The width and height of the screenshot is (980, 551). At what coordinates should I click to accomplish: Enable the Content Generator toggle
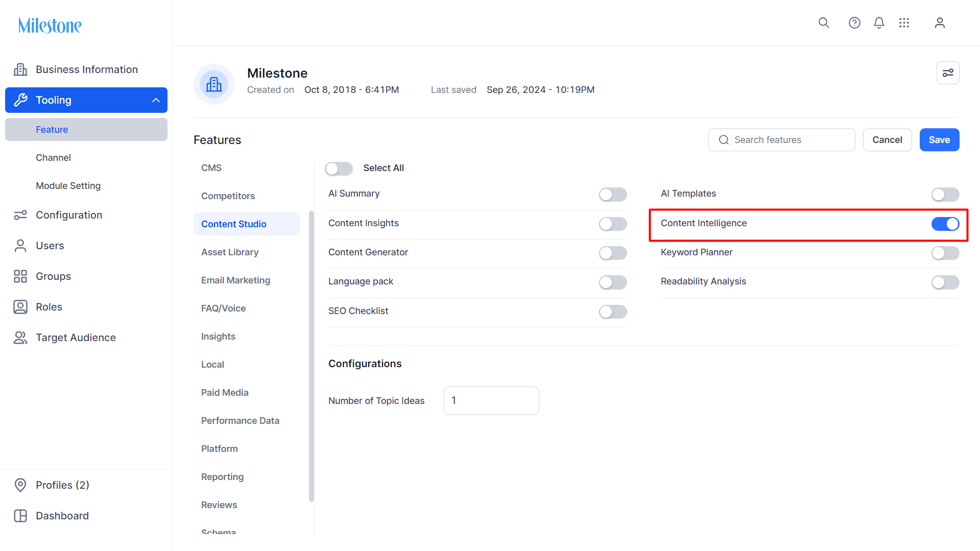pyautogui.click(x=613, y=253)
